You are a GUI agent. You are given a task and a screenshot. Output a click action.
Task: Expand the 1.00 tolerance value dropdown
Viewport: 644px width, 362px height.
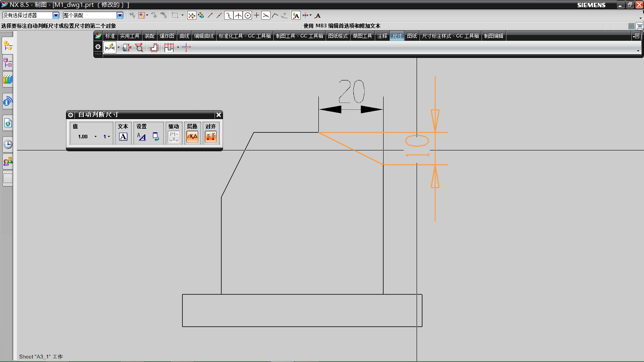click(95, 137)
